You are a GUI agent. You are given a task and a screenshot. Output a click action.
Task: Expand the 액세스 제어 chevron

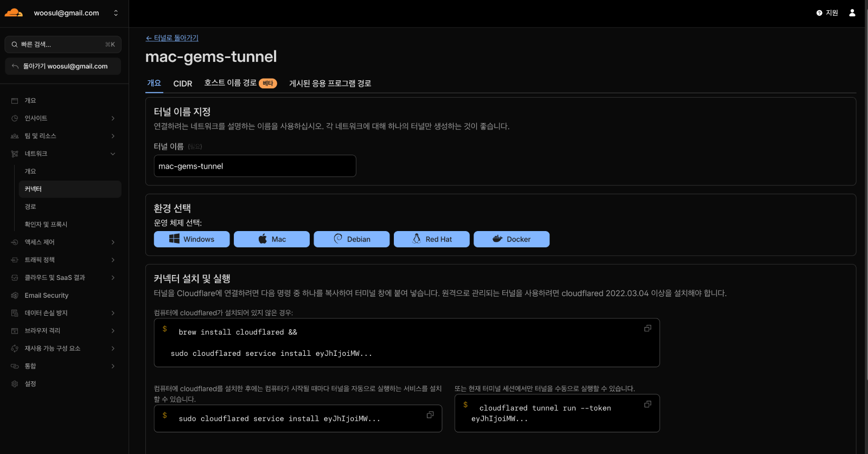point(113,242)
